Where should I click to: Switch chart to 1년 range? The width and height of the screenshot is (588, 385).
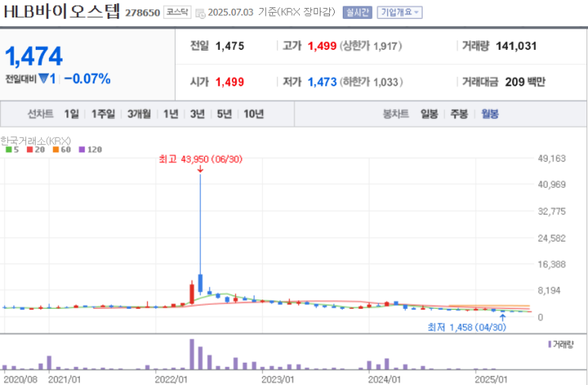pos(171,114)
